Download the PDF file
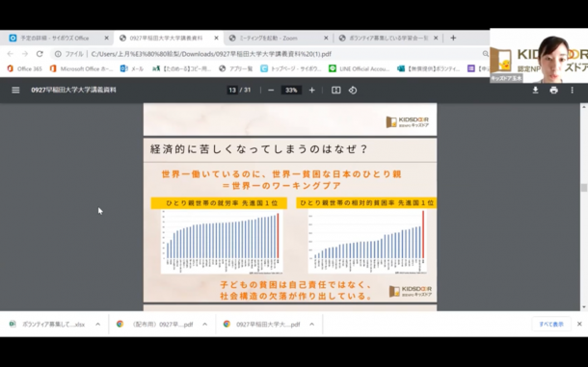This screenshot has height=367, width=588. pos(536,90)
